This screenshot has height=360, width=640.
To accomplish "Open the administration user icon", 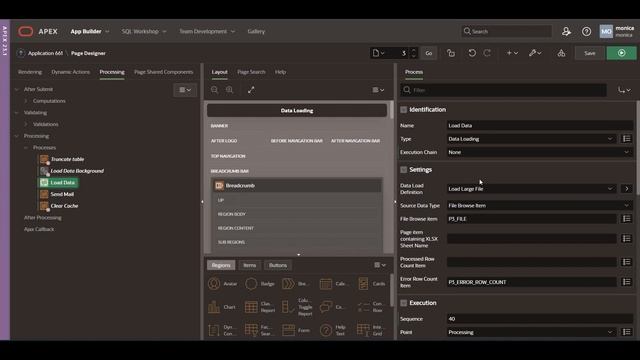I will coord(566,31).
